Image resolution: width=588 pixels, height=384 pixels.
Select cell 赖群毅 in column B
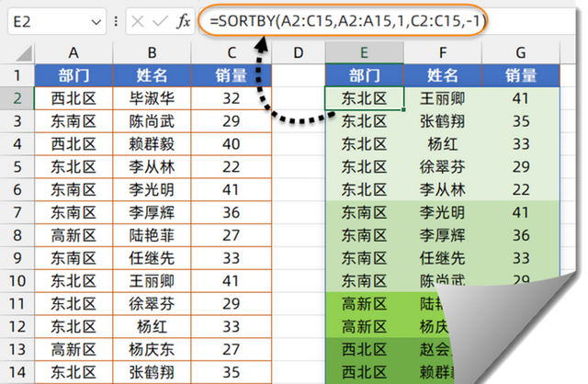[152, 144]
